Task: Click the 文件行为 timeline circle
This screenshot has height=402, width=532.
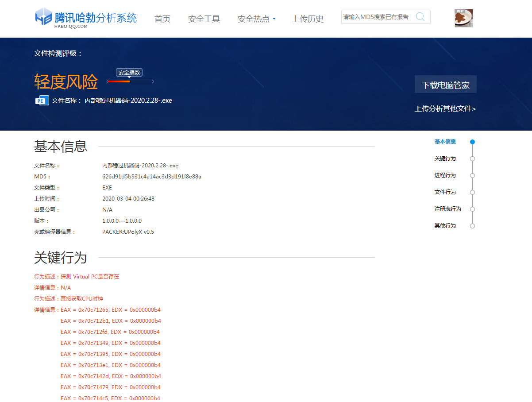Action: point(472,193)
